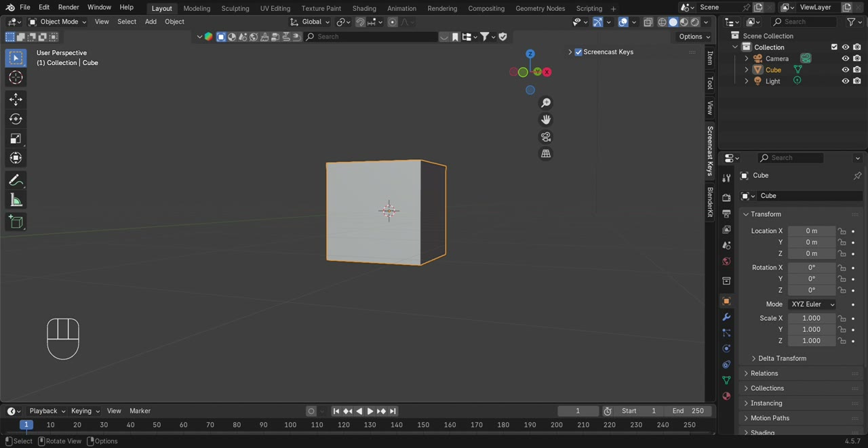This screenshot has height=448, width=868.
Task: Switch to the Geometry Nodes workspace tab
Action: pyautogui.click(x=540, y=8)
